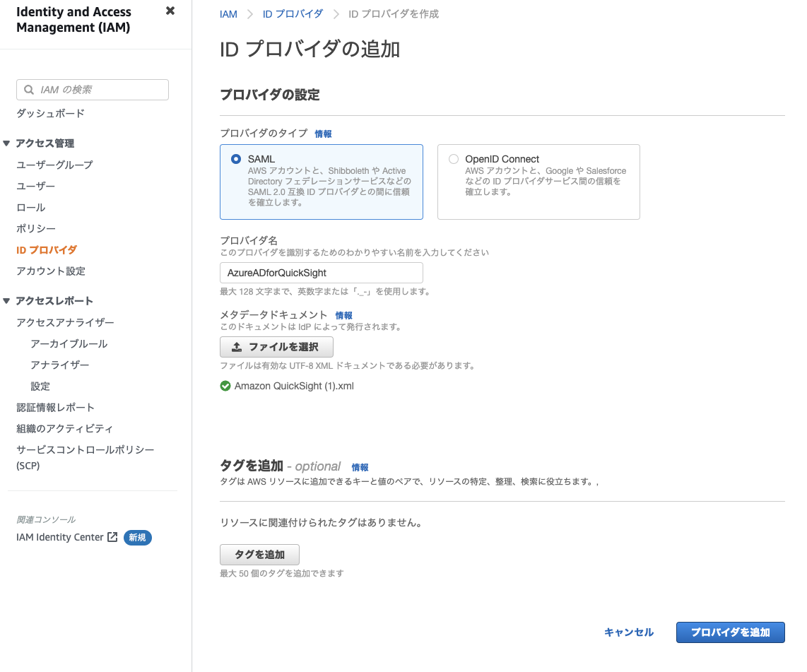Viewport: 807px width, 672px height.
Task: Click the 新規 badge
Action: 137,538
